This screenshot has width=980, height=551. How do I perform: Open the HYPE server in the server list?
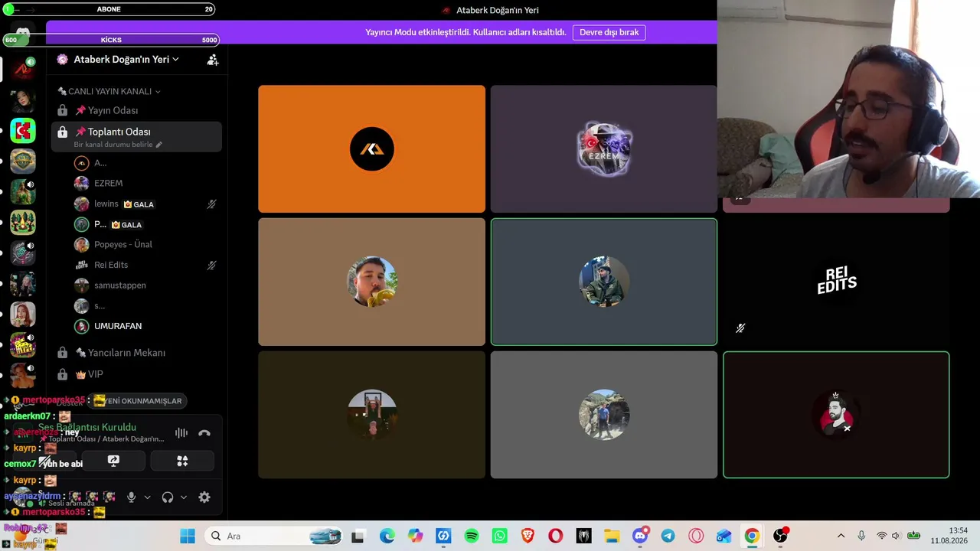point(23,345)
